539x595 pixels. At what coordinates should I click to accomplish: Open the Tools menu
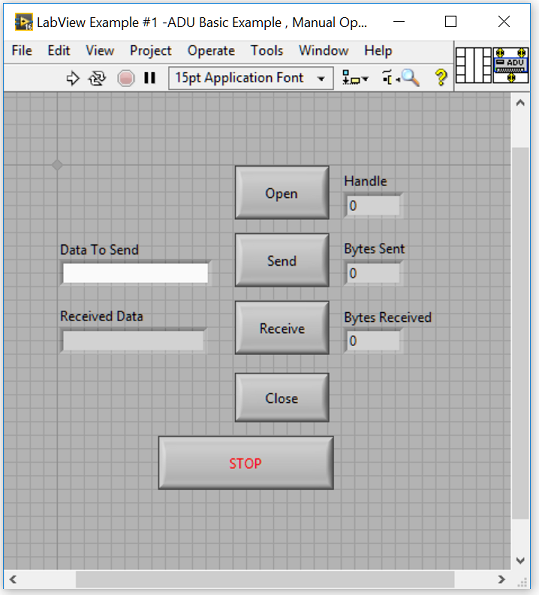267,50
